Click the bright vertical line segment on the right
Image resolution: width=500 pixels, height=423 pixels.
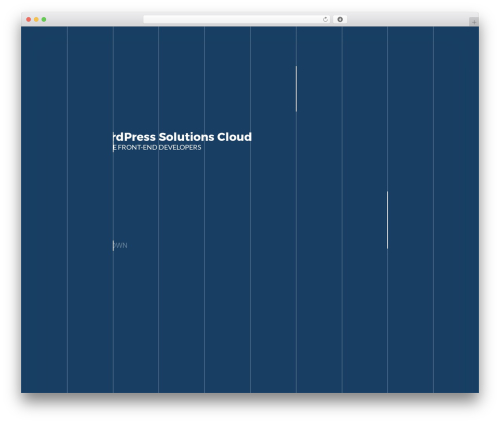pyautogui.click(x=387, y=220)
